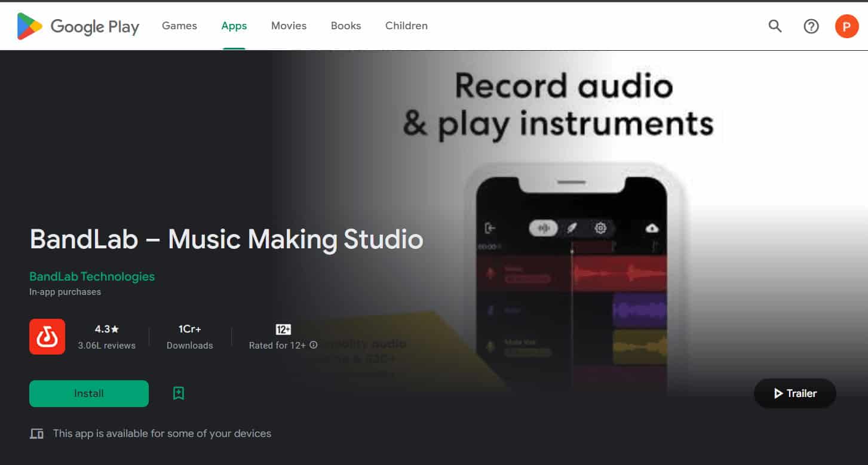The image size is (868, 465).
Task: Click the info icon beside Rated for 12+
Action: click(314, 345)
